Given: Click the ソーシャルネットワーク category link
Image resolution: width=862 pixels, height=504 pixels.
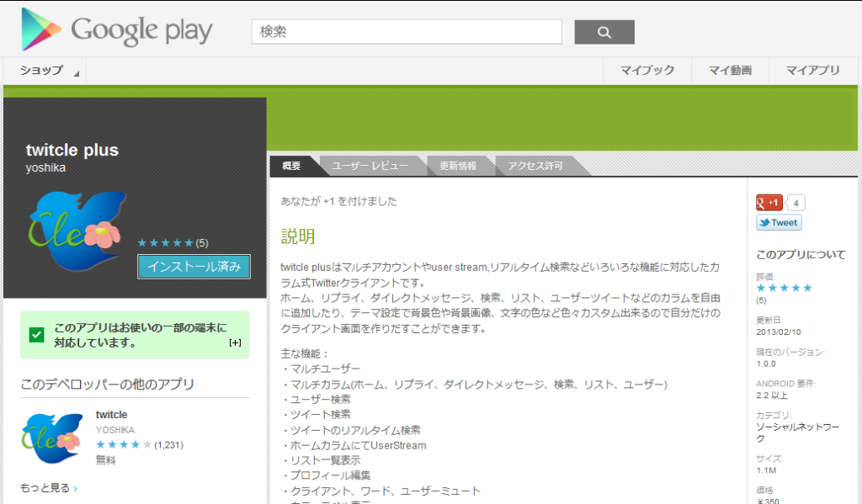Looking at the screenshot, I should [798, 432].
